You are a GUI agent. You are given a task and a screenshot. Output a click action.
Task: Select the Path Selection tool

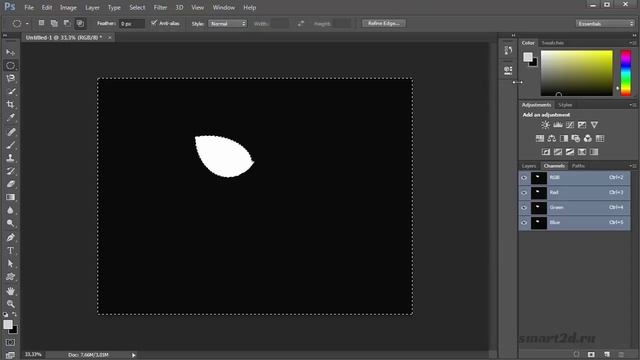pyautogui.click(x=11, y=264)
